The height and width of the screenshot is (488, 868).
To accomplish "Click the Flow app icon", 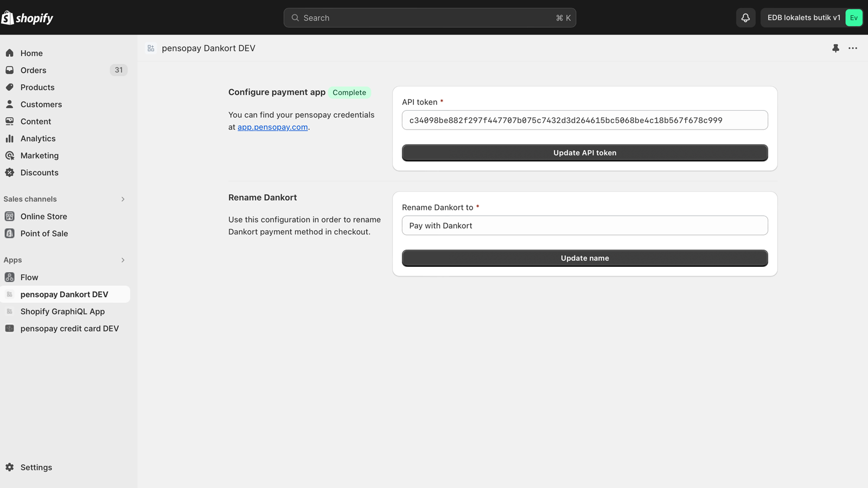I will (x=10, y=277).
